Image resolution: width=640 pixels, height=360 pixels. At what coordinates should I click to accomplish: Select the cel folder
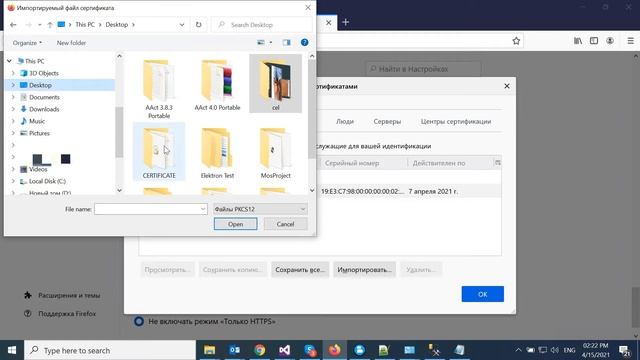click(x=276, y=84)
